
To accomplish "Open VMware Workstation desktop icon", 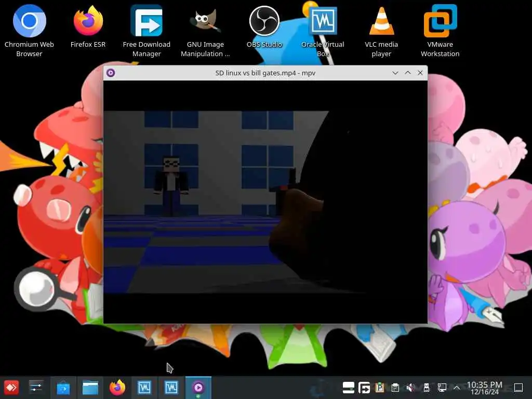I will 440,31.
